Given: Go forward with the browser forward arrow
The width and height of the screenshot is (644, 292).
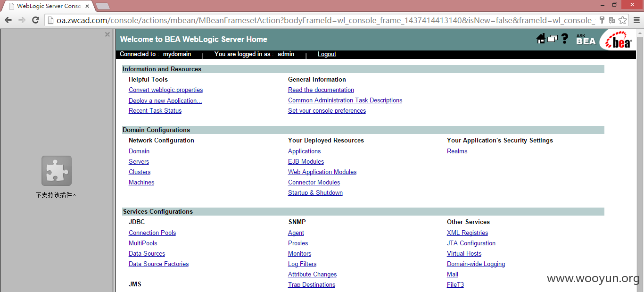Looking at the screenshot, I should coord(22,20).
